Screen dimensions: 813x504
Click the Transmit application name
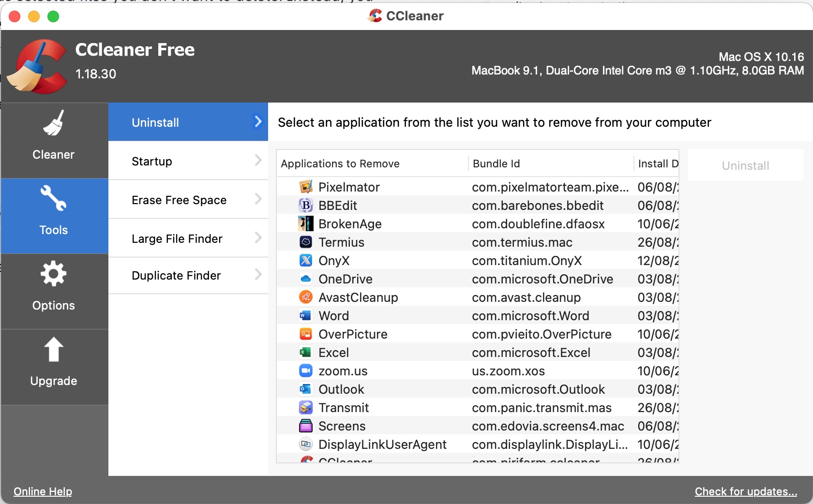[344, 407]
